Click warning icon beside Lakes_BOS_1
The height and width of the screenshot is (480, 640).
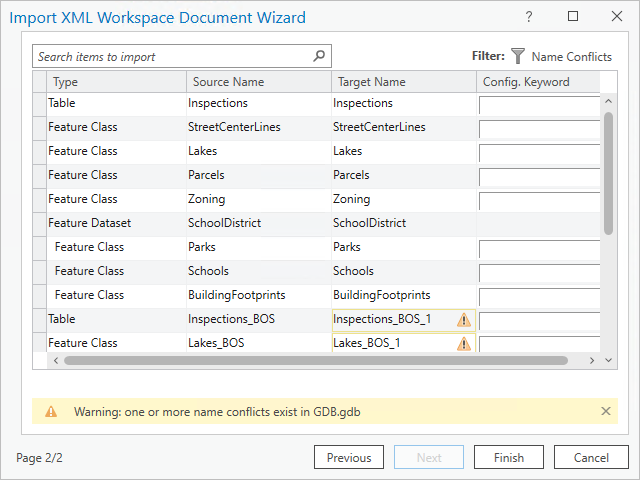tap(464, 344)
